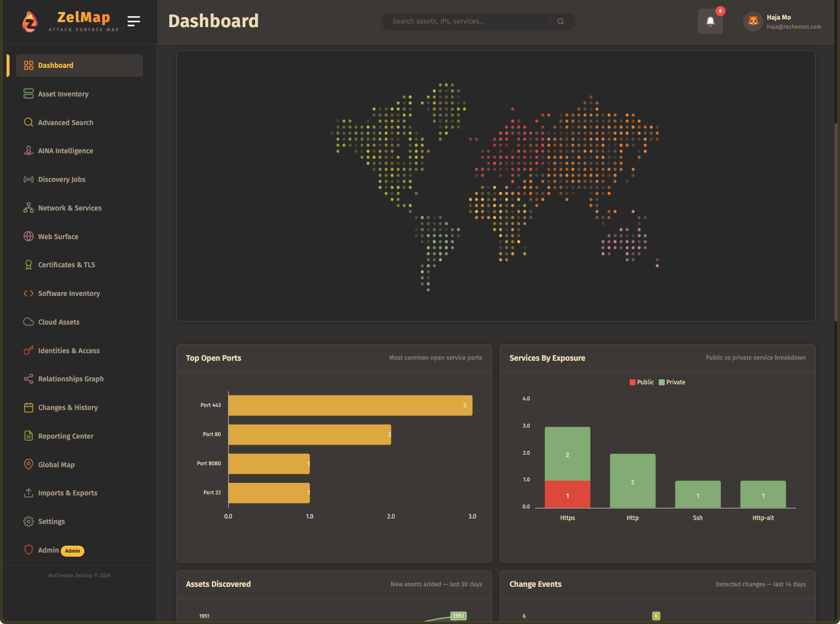The height and width of the screenshot is (624, 840).
Task: Click the Asset Inventory server icon
Action: point(29,94)
